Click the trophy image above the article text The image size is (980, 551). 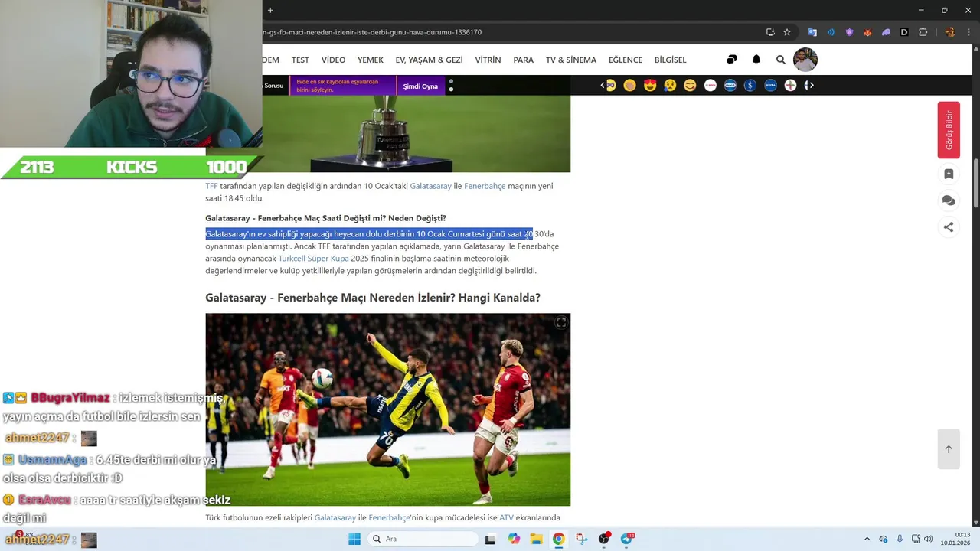387,133
